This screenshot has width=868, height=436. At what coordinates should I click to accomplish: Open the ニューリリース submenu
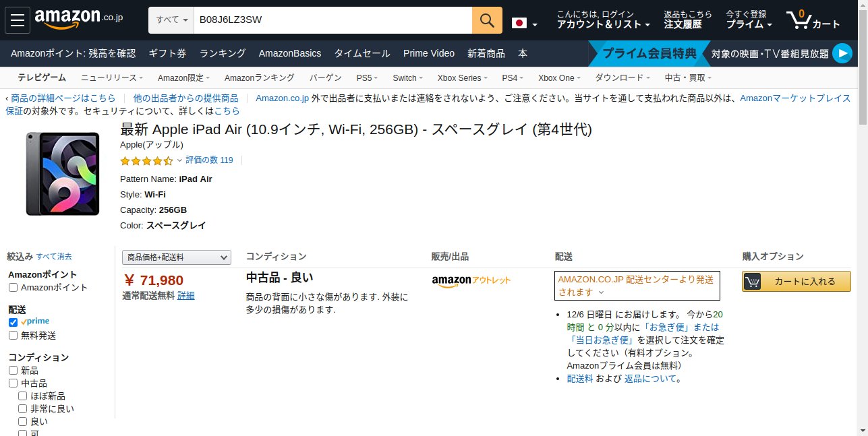click(x=111, y=78)
